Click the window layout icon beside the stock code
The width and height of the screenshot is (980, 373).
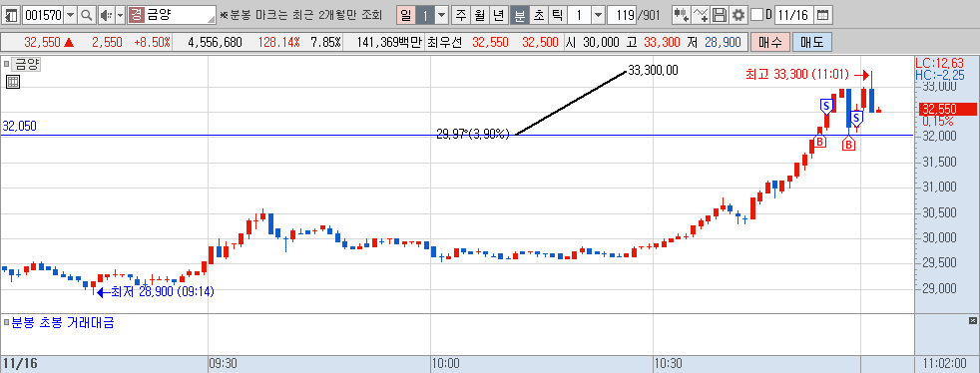(11, 15)
